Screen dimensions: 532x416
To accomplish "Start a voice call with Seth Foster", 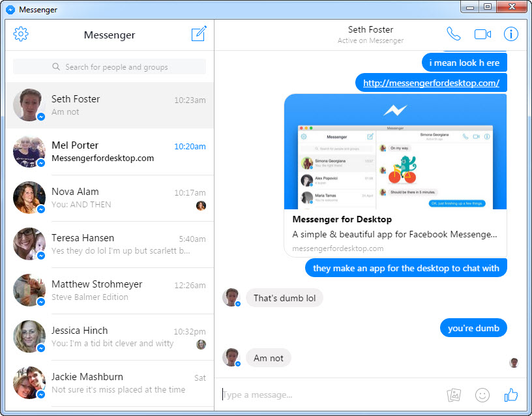I will 452,34.
